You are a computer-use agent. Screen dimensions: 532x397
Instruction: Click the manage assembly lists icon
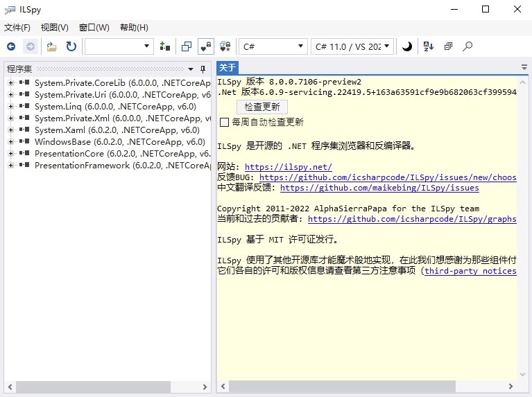tap(164, 46)
